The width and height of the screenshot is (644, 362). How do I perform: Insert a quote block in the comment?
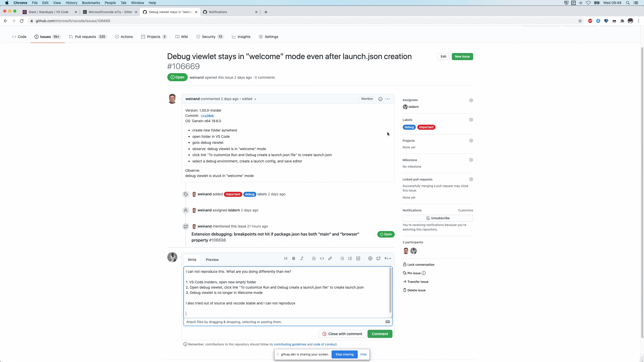(313, 259)
